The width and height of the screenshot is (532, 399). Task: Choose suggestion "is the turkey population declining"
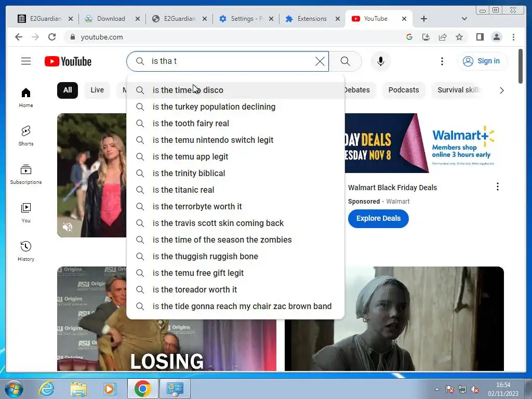point(235,107)
